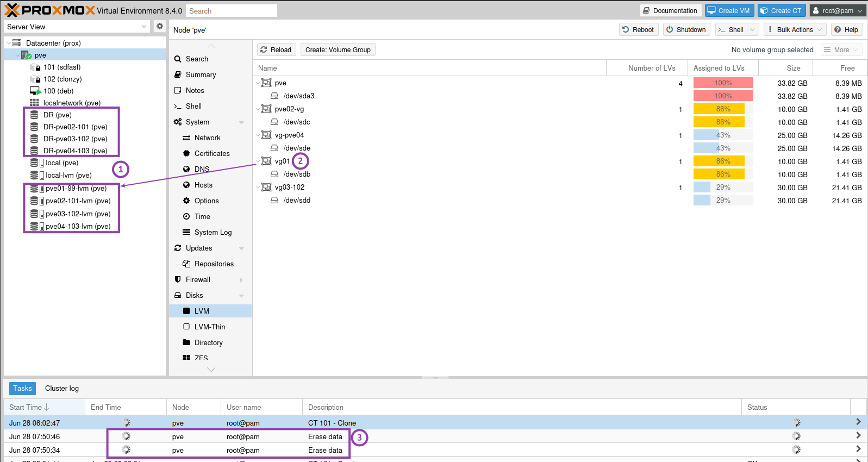868x462 pixels.
Task: Open Bulk Actions dropdown
Action: (x=795, y=29)
